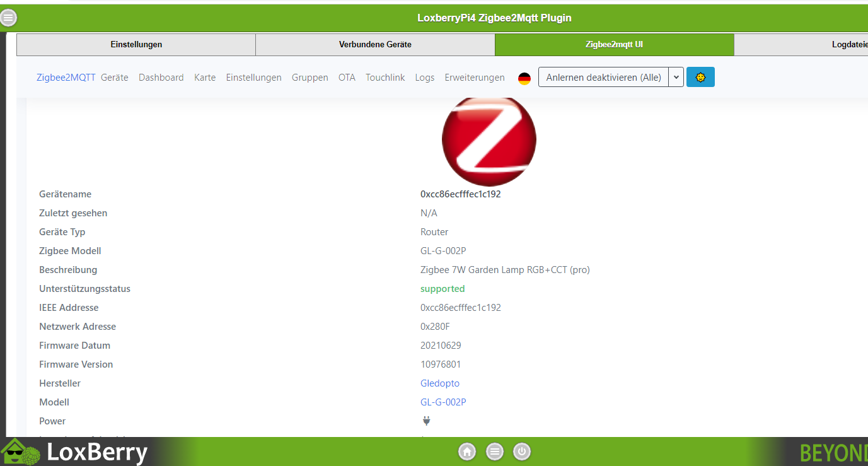Open the Karte navigation item
The image size is (868, 466).
point(205,78)
